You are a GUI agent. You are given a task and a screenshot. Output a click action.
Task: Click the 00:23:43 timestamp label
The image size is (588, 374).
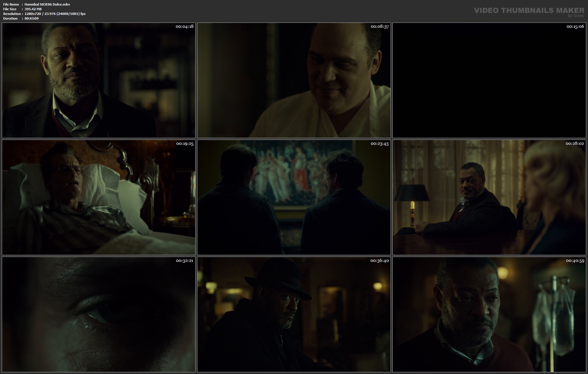380,143
